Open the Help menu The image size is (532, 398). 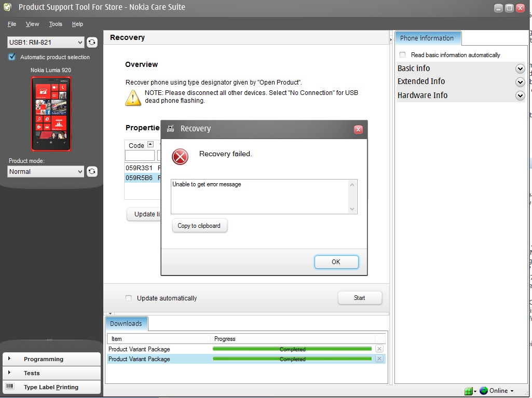point(77,24)
